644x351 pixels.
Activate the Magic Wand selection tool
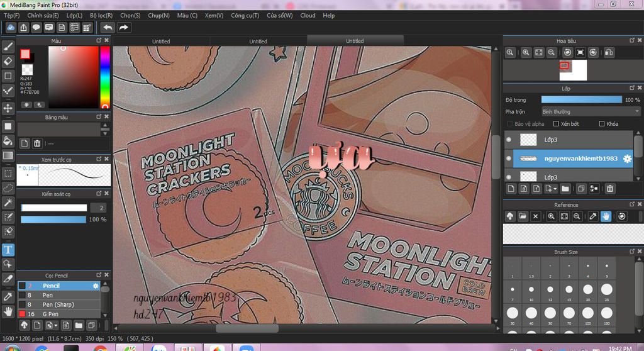8,203
